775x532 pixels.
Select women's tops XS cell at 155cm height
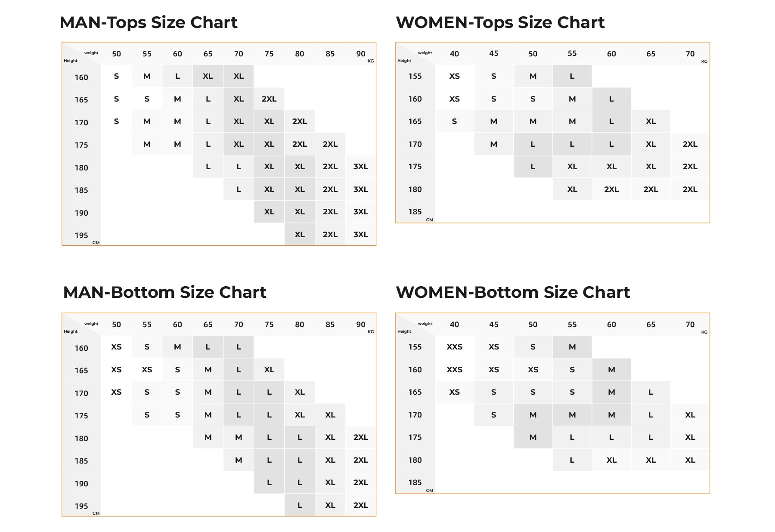[x=454, y=76]
